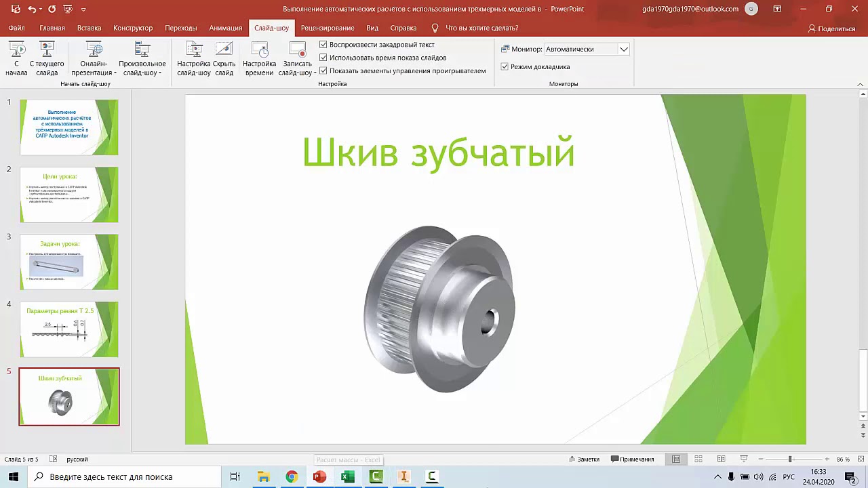The height and width of the screenshot is (488, 868).
Task: Start from beginning via quick access toolbar icon
Action: click(x=67, y=9)
